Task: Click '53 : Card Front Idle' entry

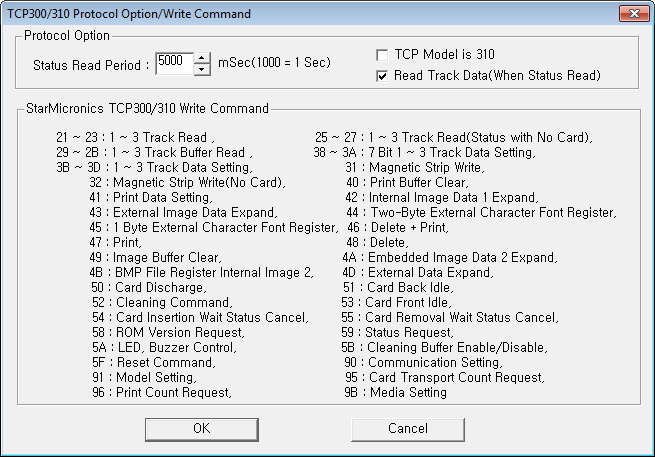Action: pos(396,303)
